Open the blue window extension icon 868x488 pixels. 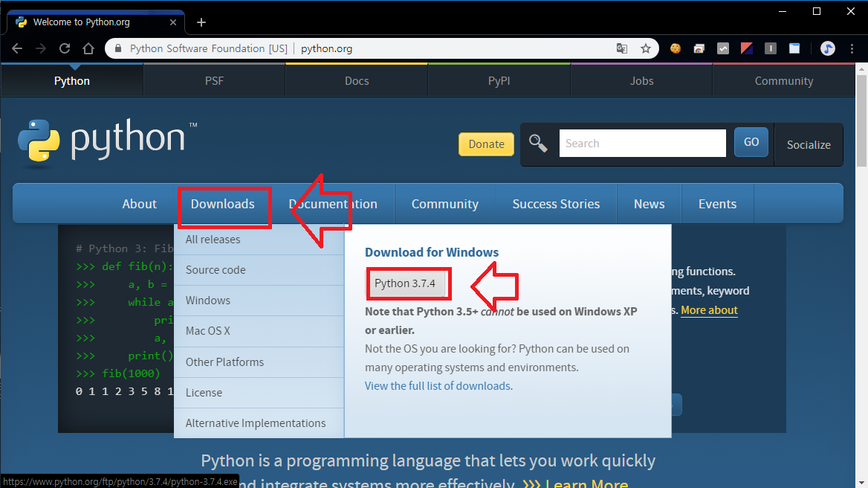coord(794,49)
